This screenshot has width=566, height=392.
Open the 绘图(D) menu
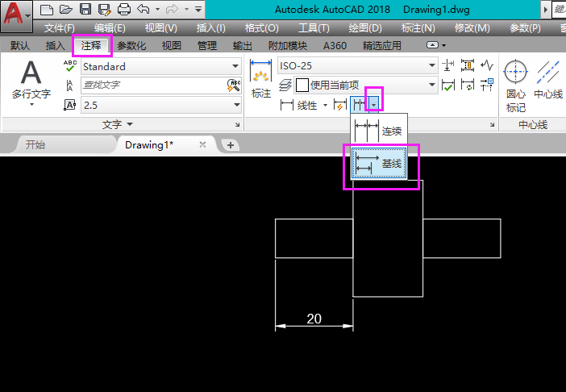tap(365, 27)
